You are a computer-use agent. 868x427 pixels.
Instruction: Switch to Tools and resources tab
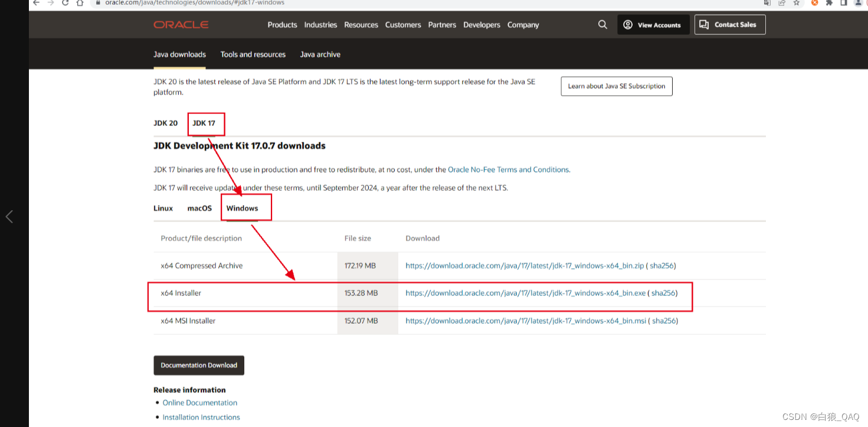point(253,54)
